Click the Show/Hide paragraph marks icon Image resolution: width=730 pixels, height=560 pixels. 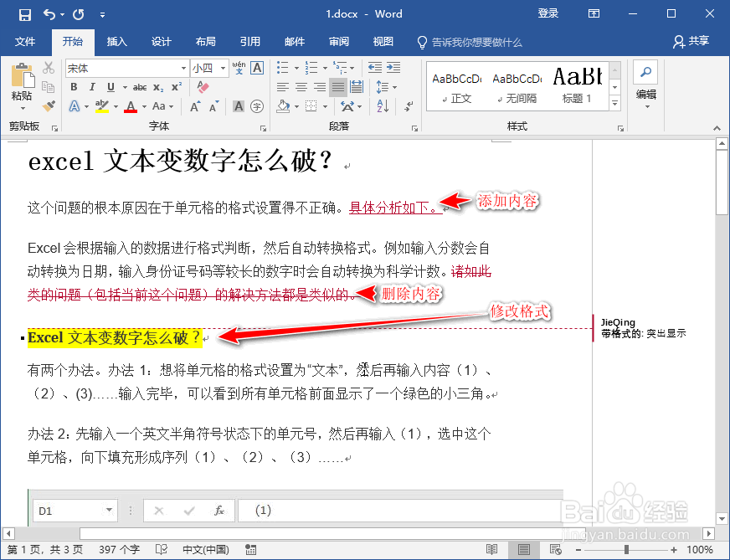409,106
